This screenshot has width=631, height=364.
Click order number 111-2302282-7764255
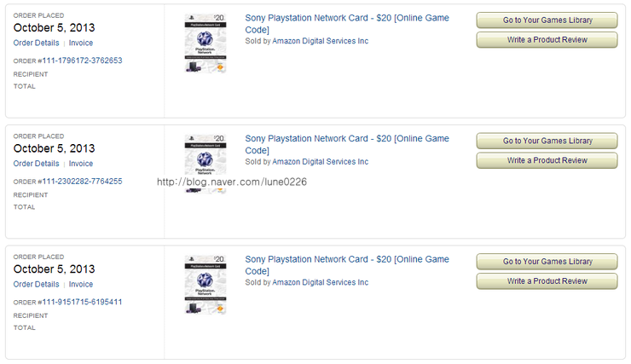(82, 182)
